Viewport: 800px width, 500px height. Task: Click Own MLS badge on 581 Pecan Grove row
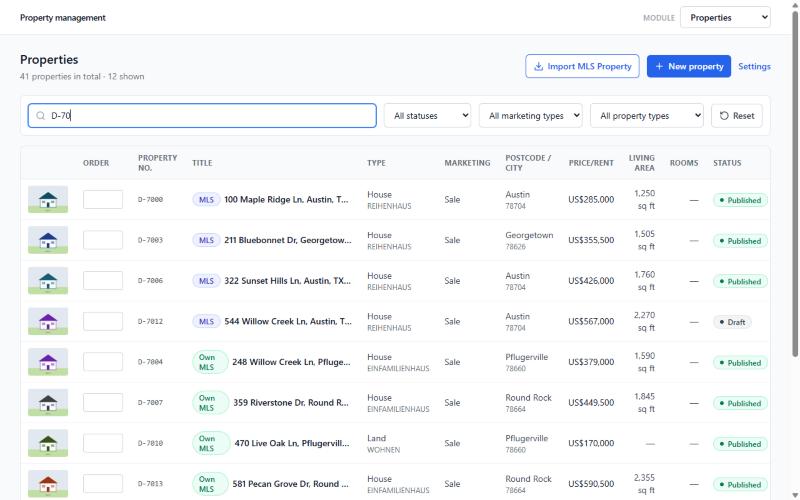coord(210,484)
